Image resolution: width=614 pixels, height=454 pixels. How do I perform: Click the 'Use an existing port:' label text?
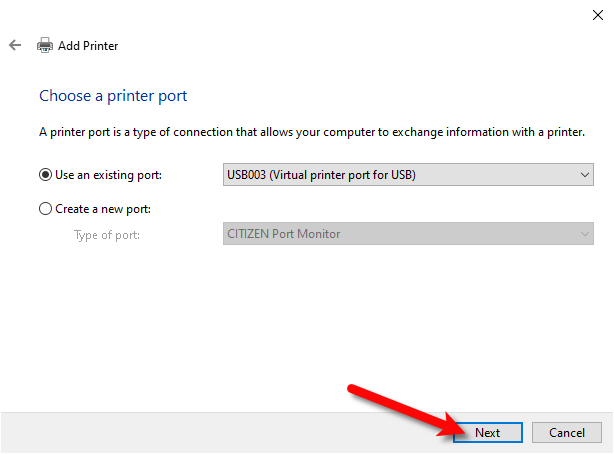(x=108, y=175)
